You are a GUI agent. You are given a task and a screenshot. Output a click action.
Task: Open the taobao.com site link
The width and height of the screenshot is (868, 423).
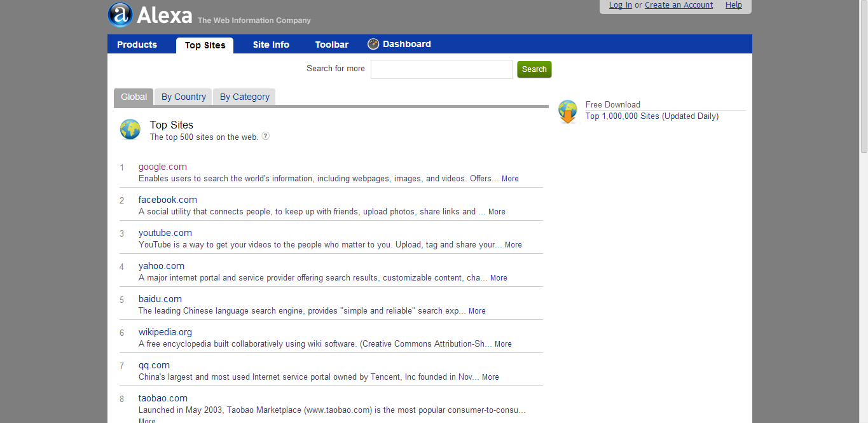[163, 398]
